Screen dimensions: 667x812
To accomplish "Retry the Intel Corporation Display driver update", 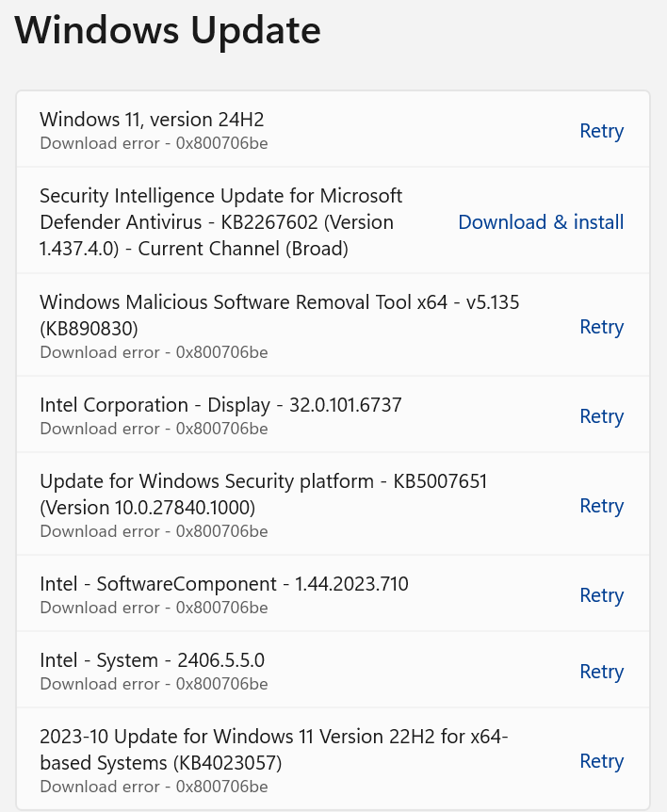I will point(601,416).
